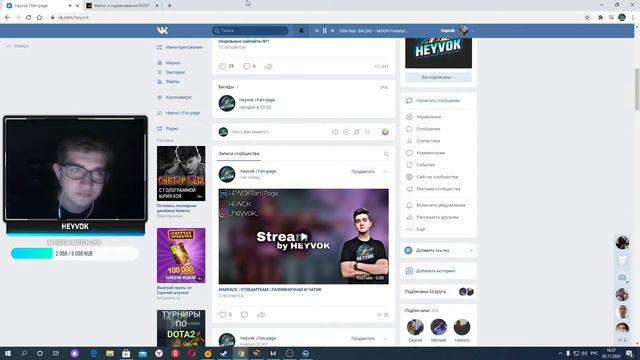Open Market in left sidebar
This screenshot has height=360, width=640.
tap(173, 63)
